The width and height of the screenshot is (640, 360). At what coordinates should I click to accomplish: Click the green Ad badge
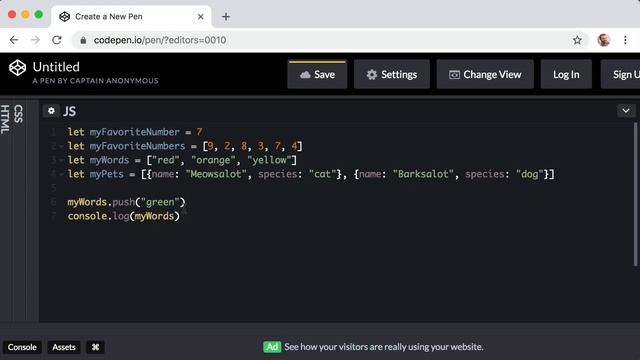pos(272,347)
